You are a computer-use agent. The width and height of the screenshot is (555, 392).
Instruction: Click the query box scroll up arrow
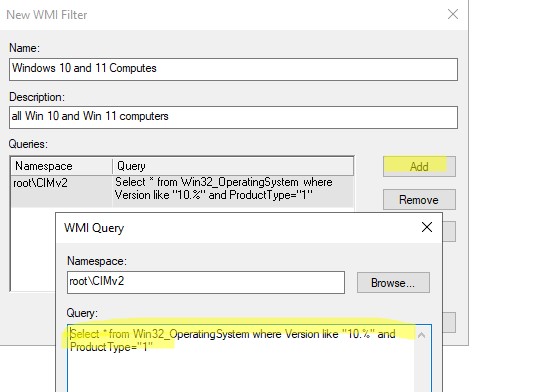tap(422, 335)
